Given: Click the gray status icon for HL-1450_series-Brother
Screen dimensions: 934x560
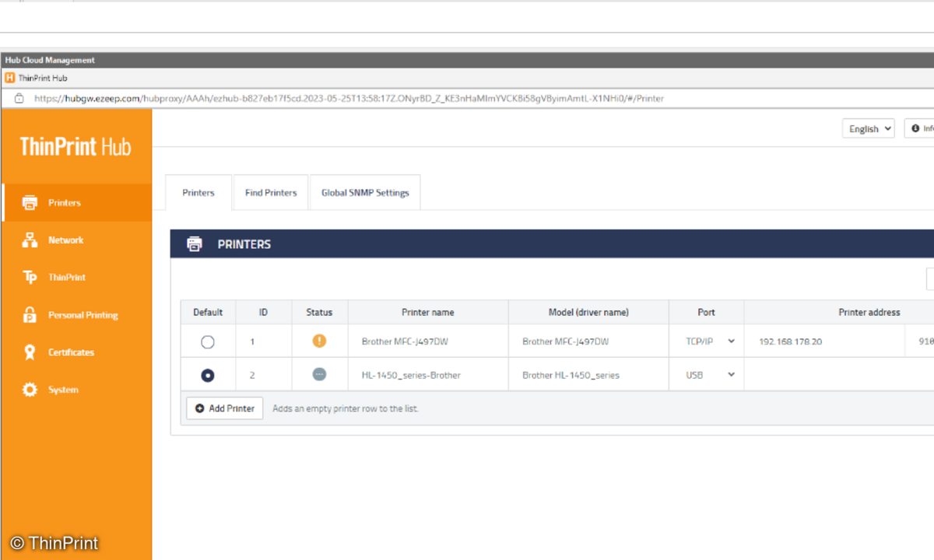Looking at the screenshot, I should tap(319, 374).
